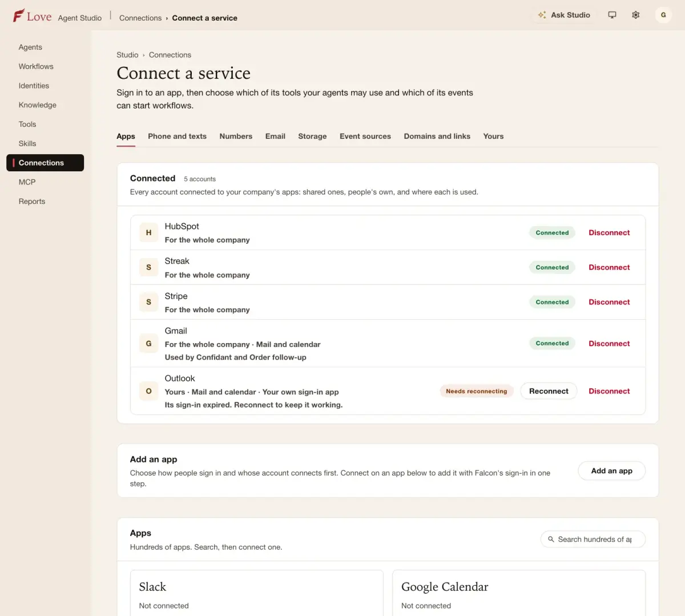Switch to Domains and links tab
The width and height of the screenshot is (685, 616).
point(437,136)
